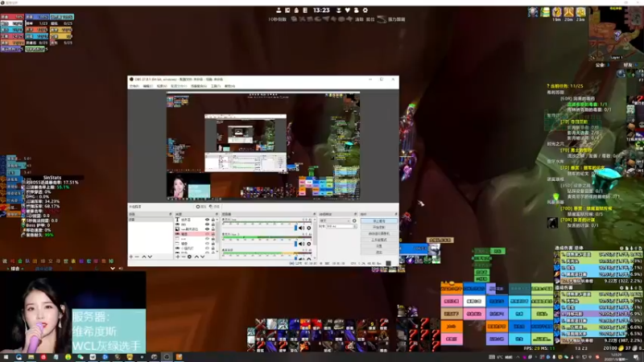Screen dimensions: 644x362
Task: Open second mixer channel gear settings
Action: point(309,244)
